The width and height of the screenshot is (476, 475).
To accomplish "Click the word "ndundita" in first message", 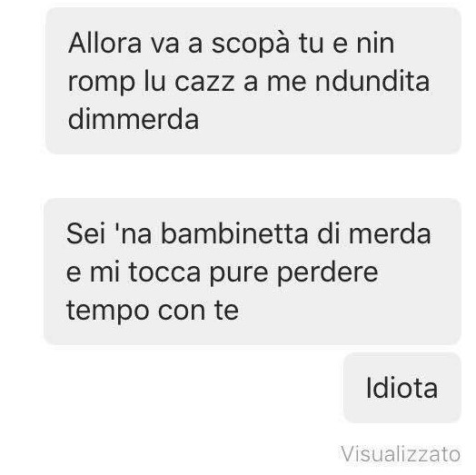I will coord(372,81).
